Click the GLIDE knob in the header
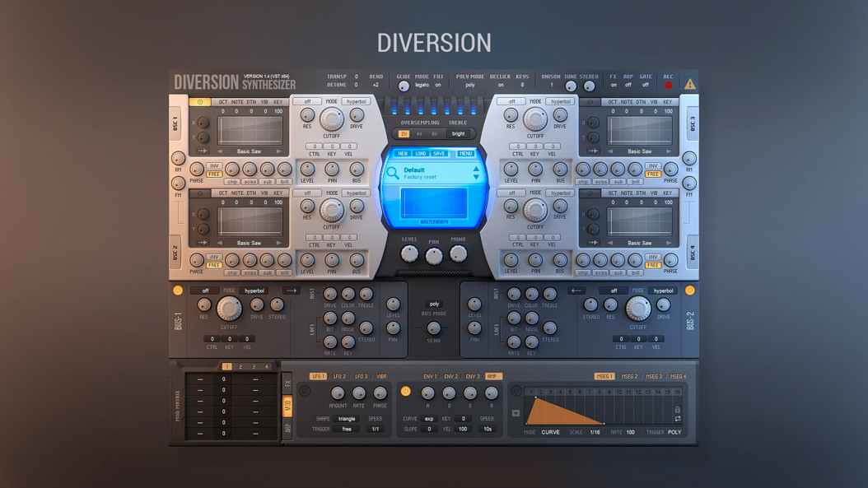868x488 pixels. click(x=404, y=86)
